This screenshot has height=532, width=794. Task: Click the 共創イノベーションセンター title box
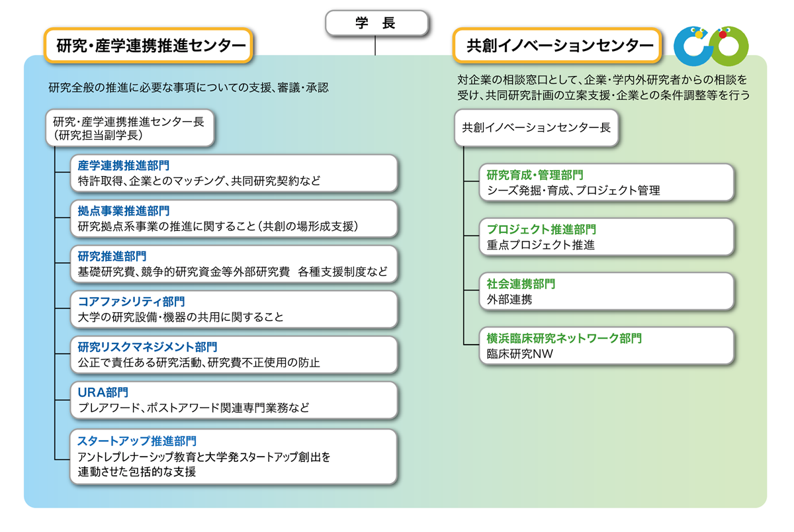pyautogui.click(x=558, y=45)
